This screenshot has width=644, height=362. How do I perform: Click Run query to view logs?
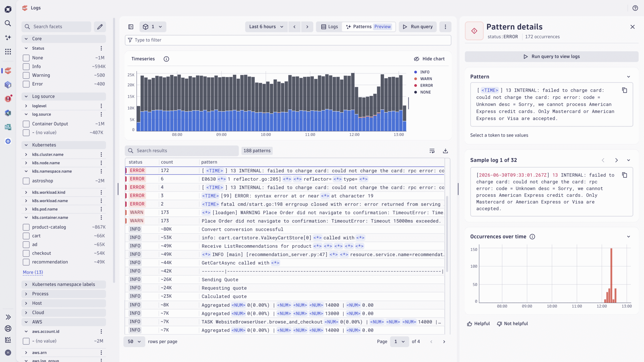pyautogui.click(x=551, y=57)
